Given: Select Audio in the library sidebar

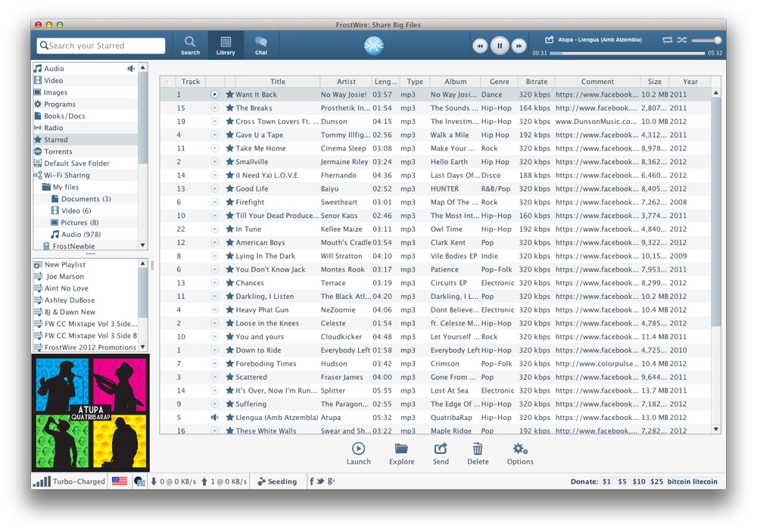Looking at the screenshot, I should [x=85, y=69].
